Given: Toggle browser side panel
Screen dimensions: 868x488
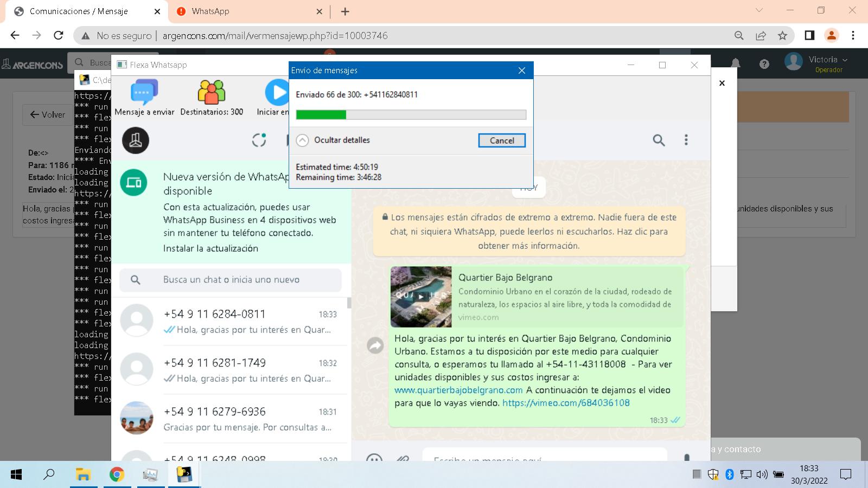Looking at the screenshot, I should (809, 35).
